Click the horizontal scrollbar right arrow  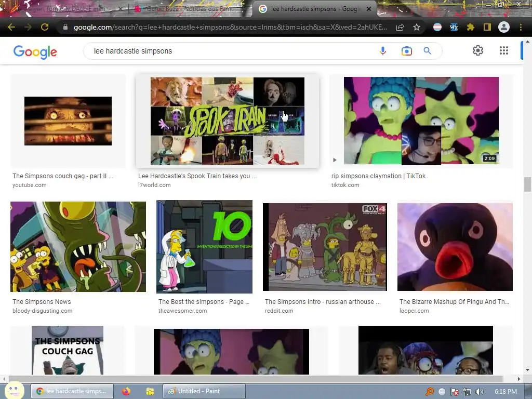click(519, 379)
